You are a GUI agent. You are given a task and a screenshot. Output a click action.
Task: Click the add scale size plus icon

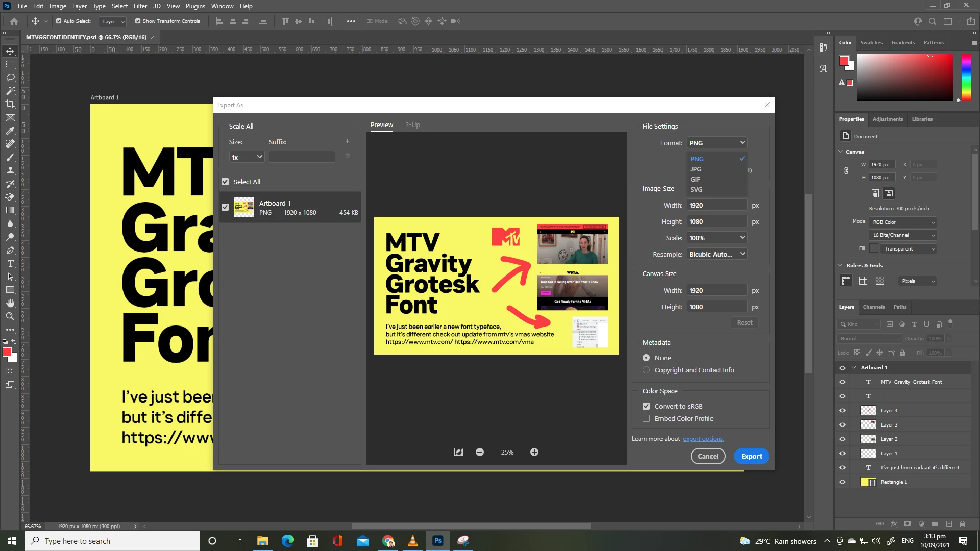pyautogui.click(x=347, y=142)
